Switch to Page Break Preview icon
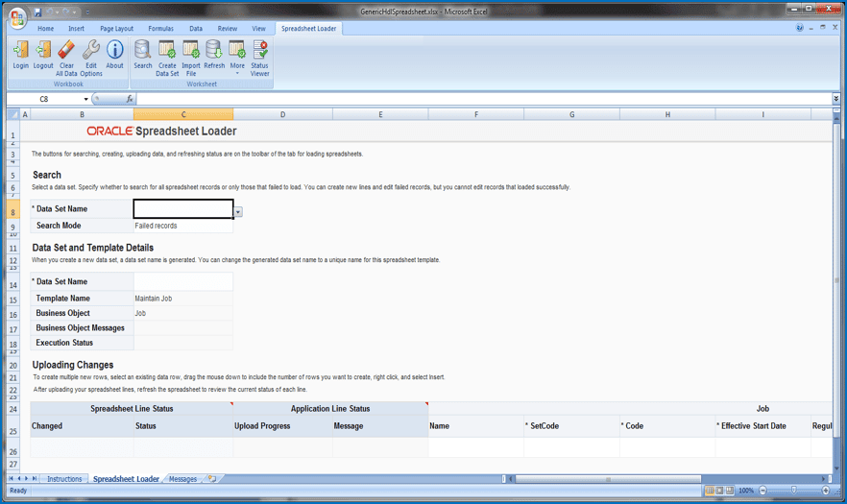Screen dimensions: 847x504 (x=730, y=491)
